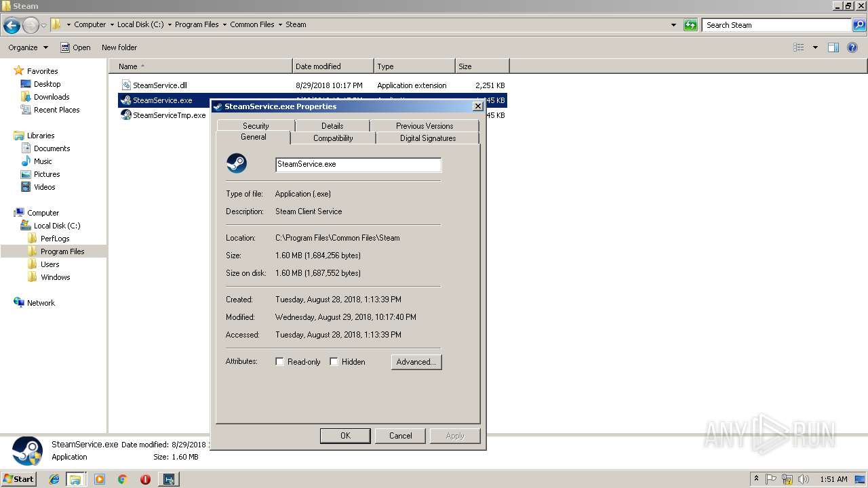This screenshot has height=488, width=868.
Task: Open Internet Explorer from taskbar
Action: pyautogui.click(x=54, y=479)
